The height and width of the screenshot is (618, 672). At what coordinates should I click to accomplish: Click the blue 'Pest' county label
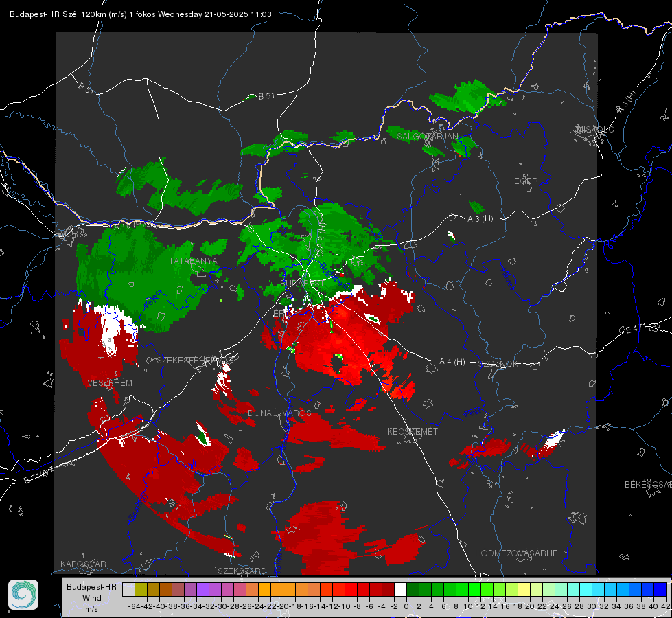(x=473, y=413)
